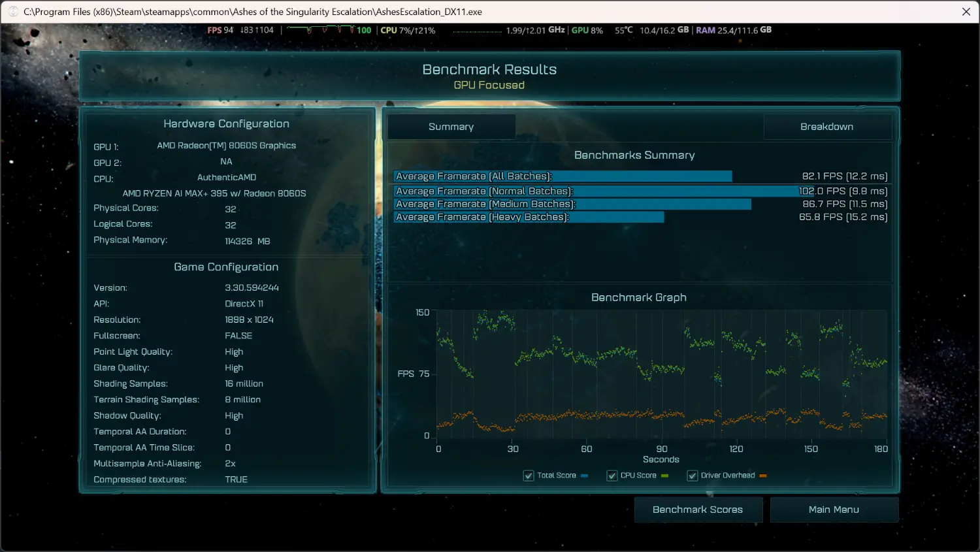This screenshot has height=552, width=980.
Task: Click the Fullscreen value FALSE
Action: tap(238, 336)
